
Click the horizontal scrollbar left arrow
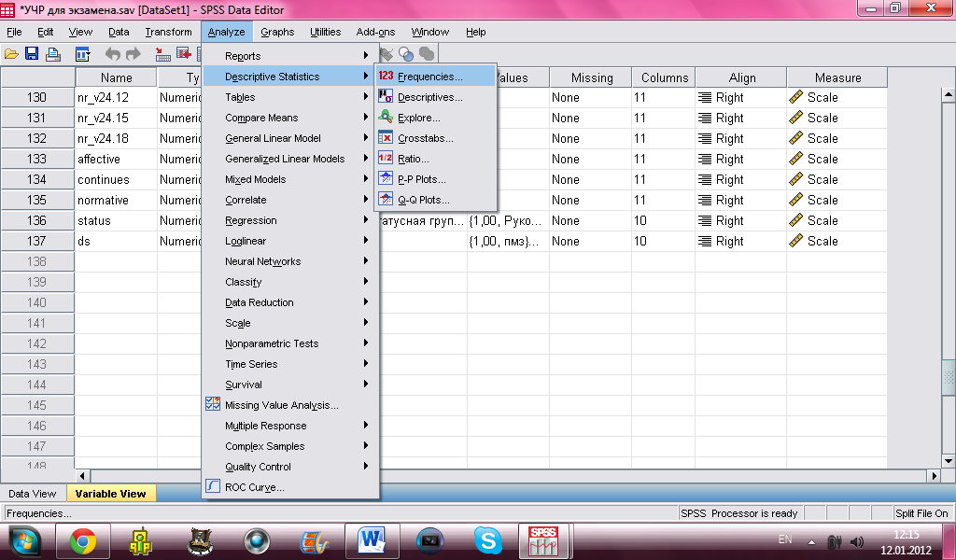pyautogui.click(x=83, y=475)
